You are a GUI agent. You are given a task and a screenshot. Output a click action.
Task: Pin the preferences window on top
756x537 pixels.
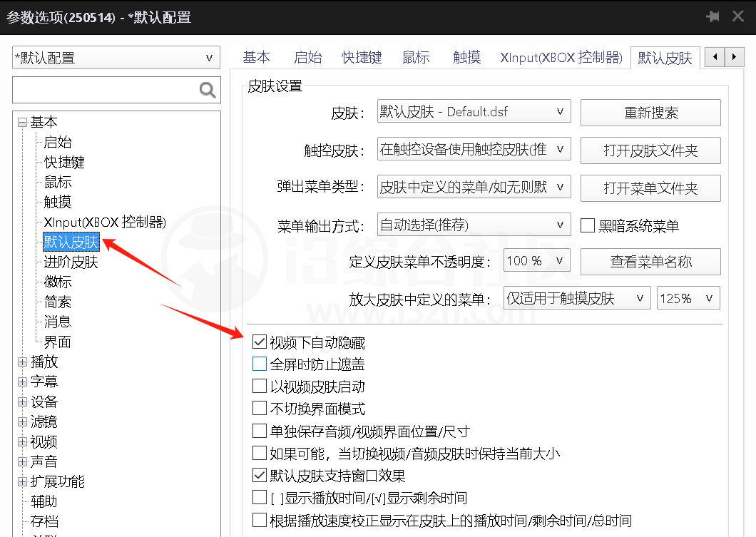pyautogui.click(x=712, y=16)
